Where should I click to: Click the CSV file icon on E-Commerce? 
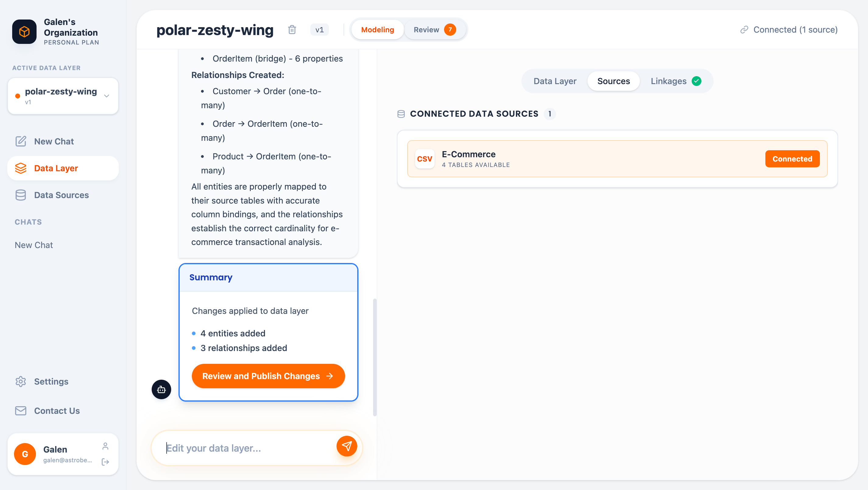(x=424, y=159)
